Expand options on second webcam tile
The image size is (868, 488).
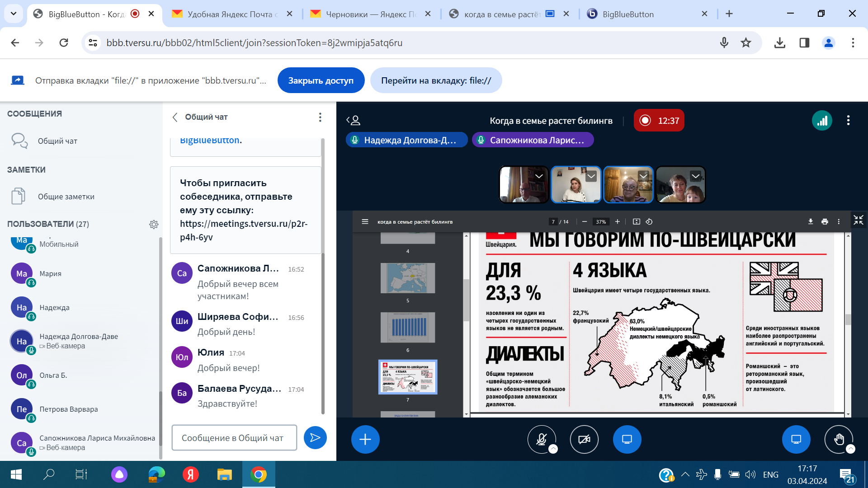tap(591, 176)
